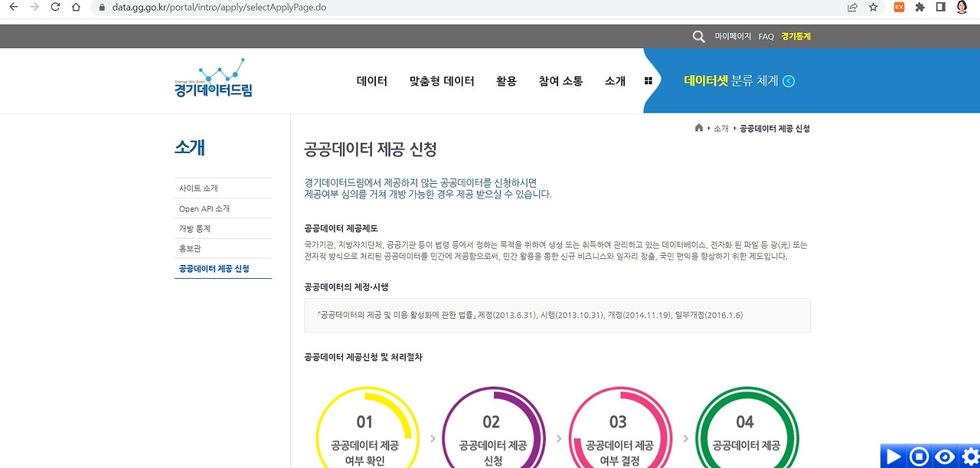Go to browser home page icon
This screenshot has height=468, width=980.
tap(76, 7)
